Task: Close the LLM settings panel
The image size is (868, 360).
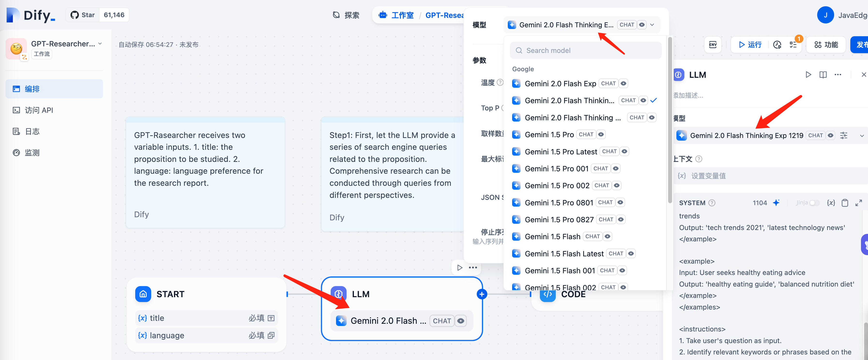Action: click(x=864, y=75)
